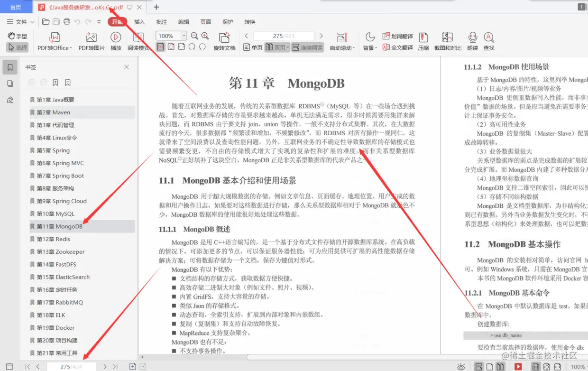Switch to the 插入 ribbon tab
Image resolution: width=588 pixels, height=371 pixels.
click(x=139, y=22)
